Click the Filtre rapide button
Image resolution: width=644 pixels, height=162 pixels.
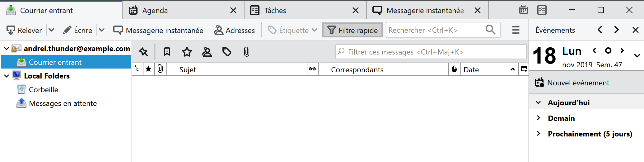tap(352, 30)
